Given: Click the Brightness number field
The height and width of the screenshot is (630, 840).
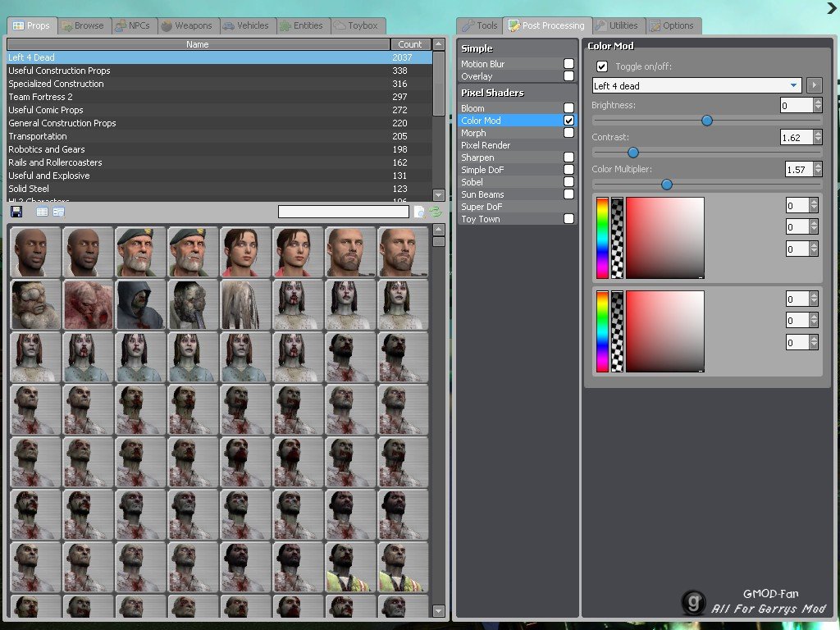Looking at the screenshot, I should (797, 105).
